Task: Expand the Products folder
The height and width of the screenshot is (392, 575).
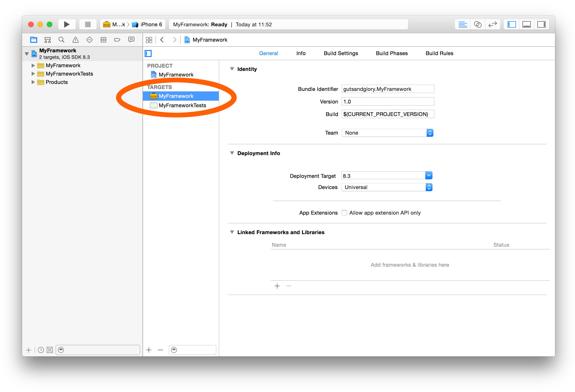Action: point(33,82)
